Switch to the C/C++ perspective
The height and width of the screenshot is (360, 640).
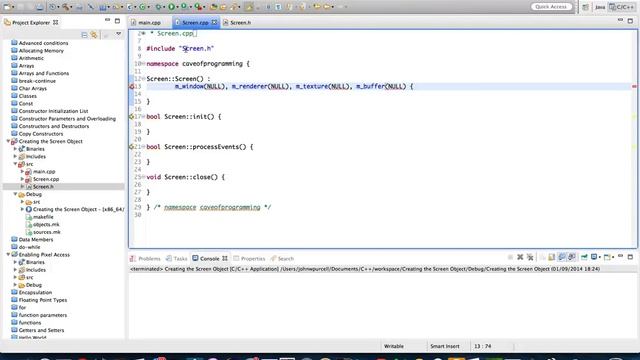622,7
